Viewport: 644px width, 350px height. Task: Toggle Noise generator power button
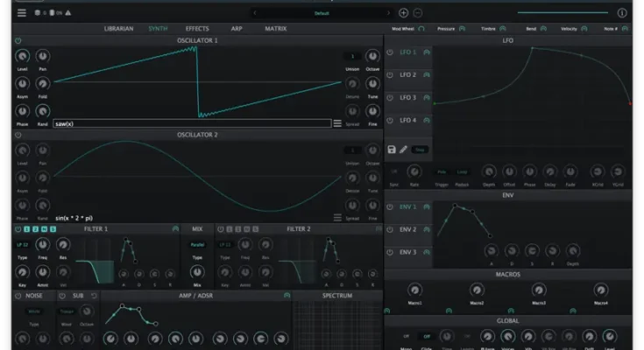pyautogui.click(x=18, y=296)
